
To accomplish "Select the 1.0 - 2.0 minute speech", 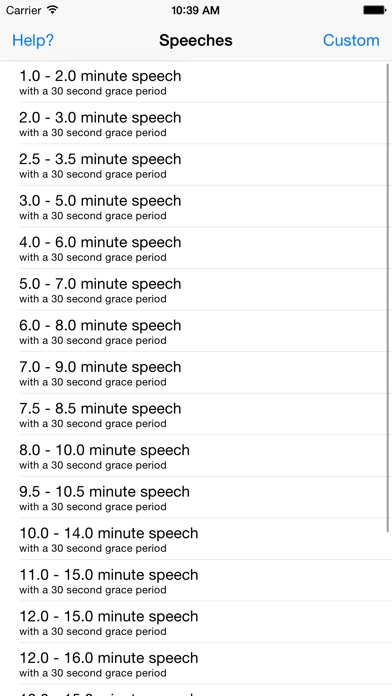I will (196, 82).
